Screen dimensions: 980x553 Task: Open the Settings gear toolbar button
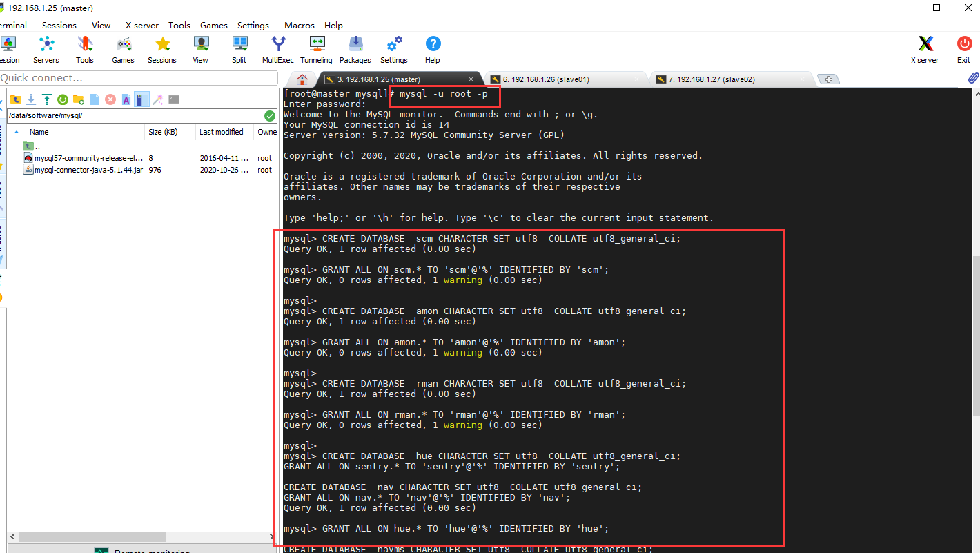click(x=394, y=50)
